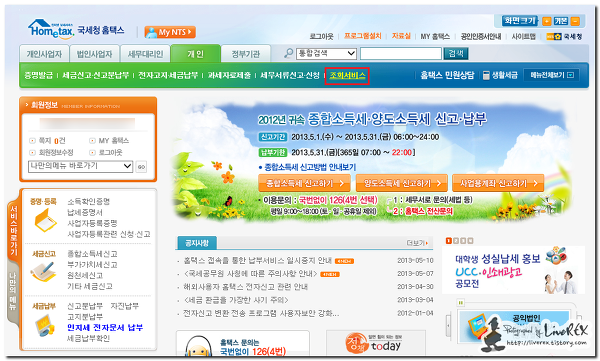Click the 국세청 logo icon
Screen dimensions: 600x361
[x=564, y=36]
